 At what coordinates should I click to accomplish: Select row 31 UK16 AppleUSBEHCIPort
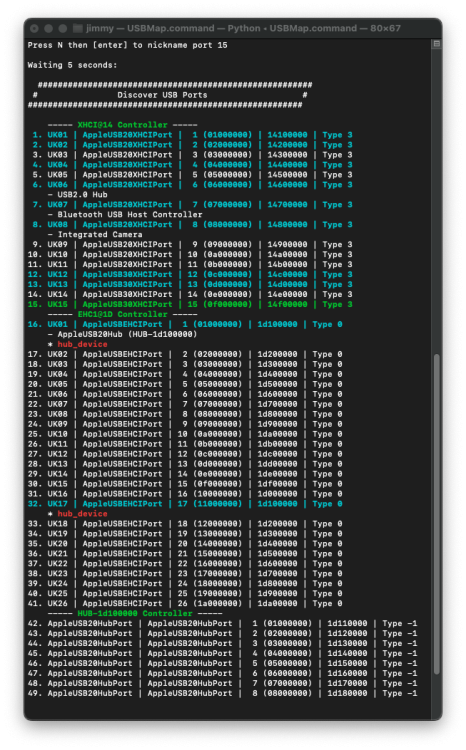185,494
